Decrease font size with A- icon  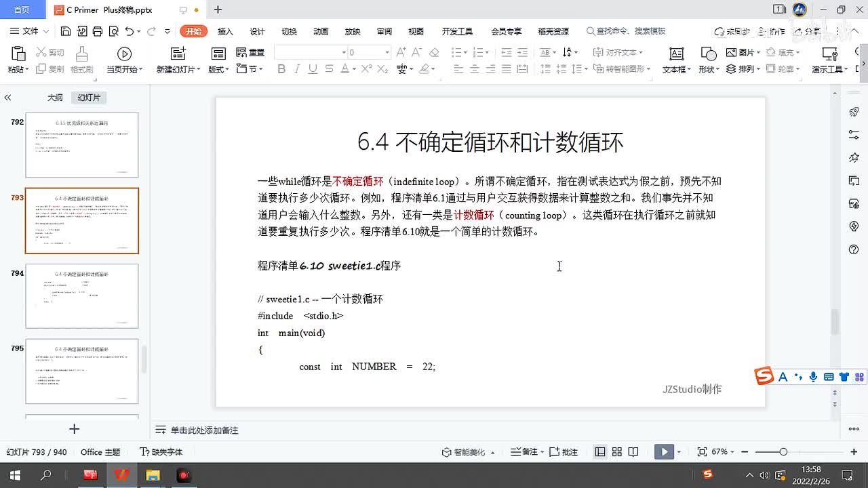[418, 53]
